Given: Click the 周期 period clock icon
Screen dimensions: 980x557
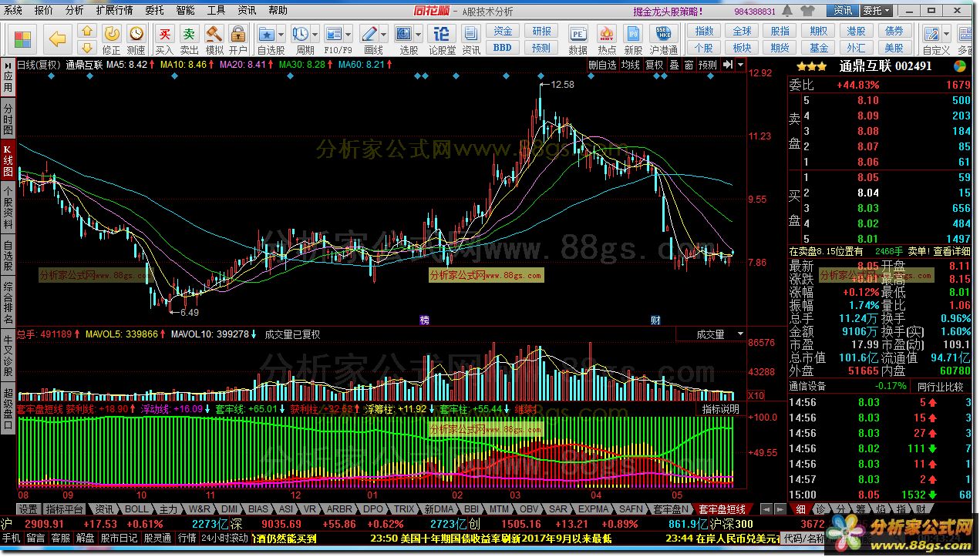Looking at the screenshot, I should tap(301, 34).
